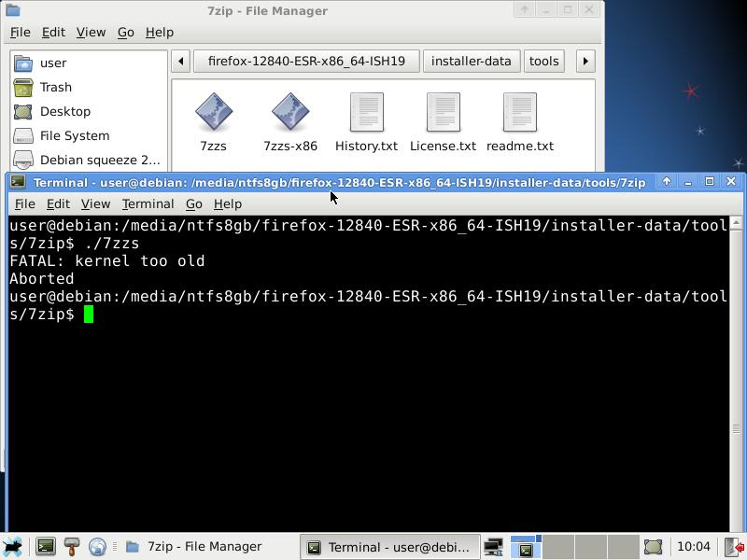Launch terminal from the panel launcher icon
747x560 pixels.
pyautogui.click(x=46, y=547)
